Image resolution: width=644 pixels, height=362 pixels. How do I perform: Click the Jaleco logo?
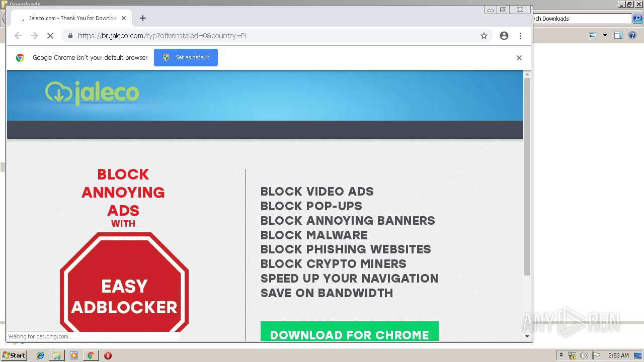(92, 93)
